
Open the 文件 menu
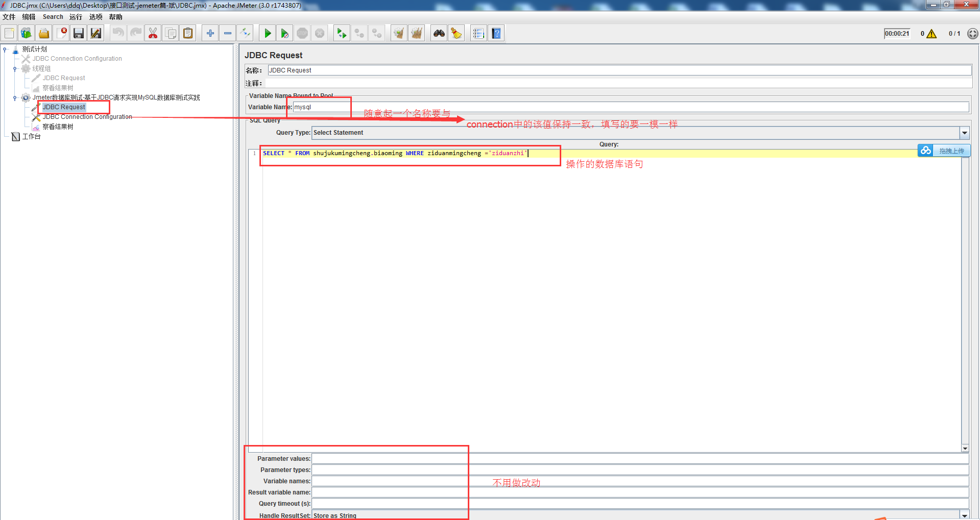click(x=9, y=16)
